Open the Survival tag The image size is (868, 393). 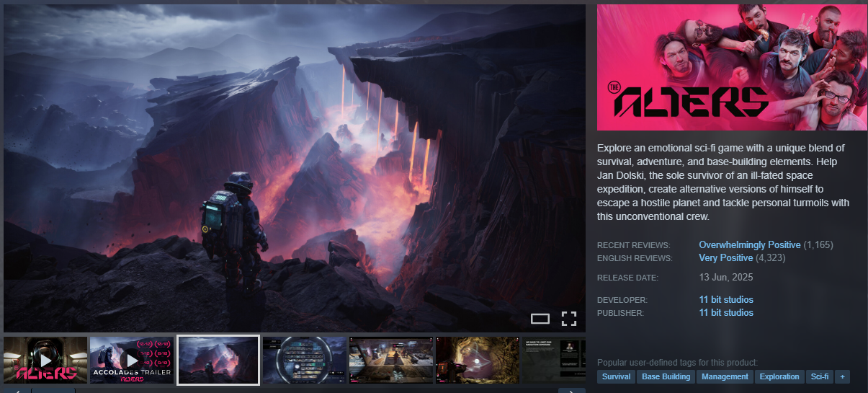616,376
